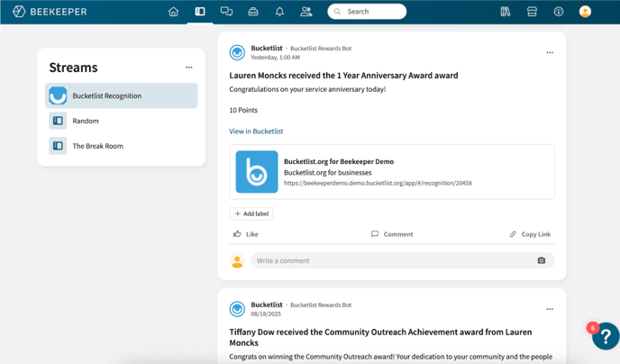Viewport: 620px width, 364px height.
Task: Click The Break Room stream icon
Action: (58, 146)
